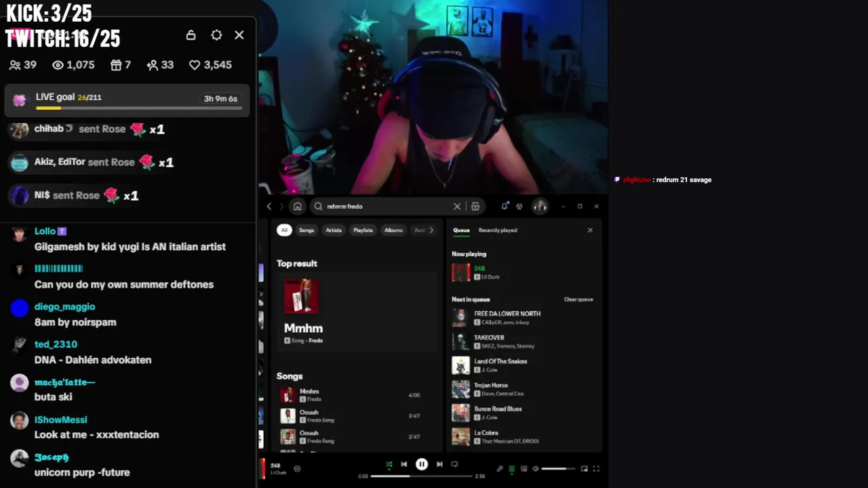Enter Spotify full screen mode

[x=596, y=468]
